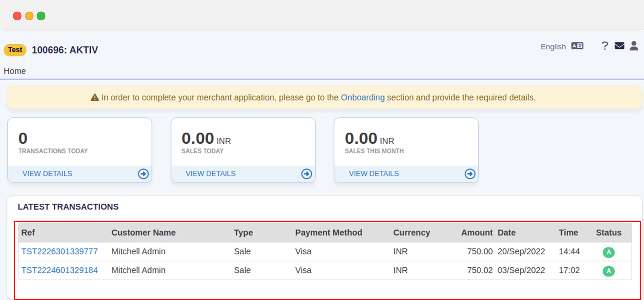Image resolution: width=644 pixels, height=300 pixels.
Task: View details of Sales This Month
Action: coord(374,173)
